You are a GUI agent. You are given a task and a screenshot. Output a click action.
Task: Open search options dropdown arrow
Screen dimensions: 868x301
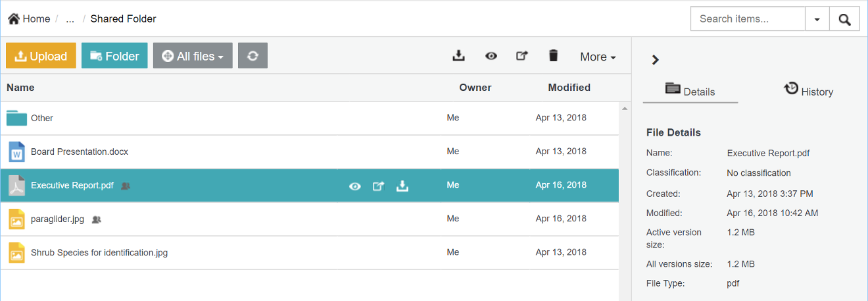pyautogui.click(x=817, y=19)
